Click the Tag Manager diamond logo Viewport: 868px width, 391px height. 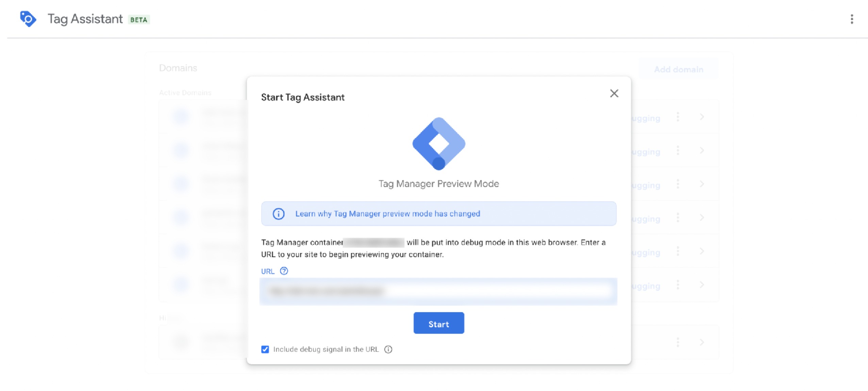(438, 144)
